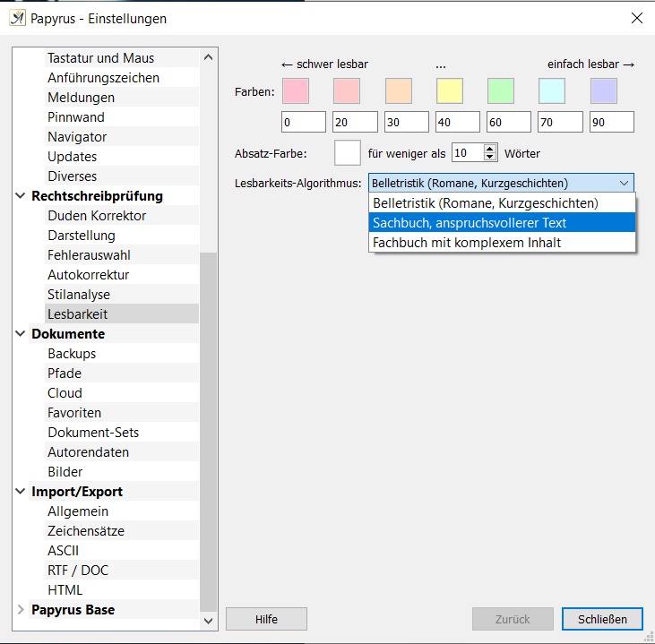The width and height of the screenshot is (655, 644).
Task: Collapse the Import/Export section
Action: click(x=20, y=492)
